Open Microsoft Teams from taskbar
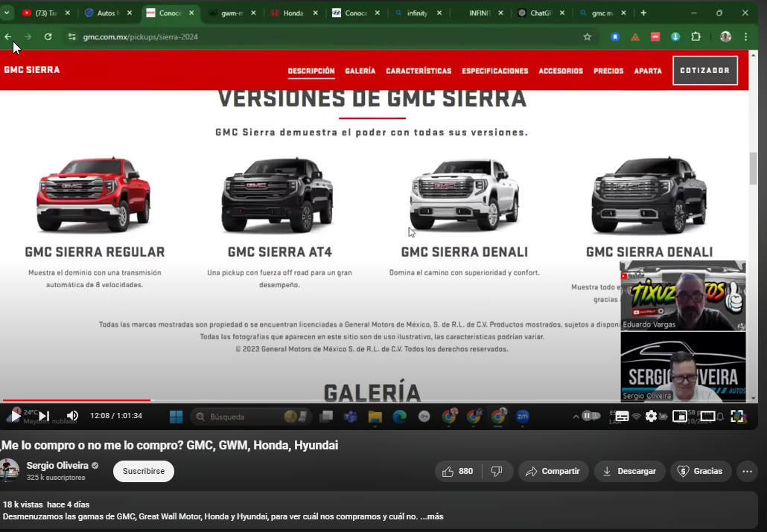This screenshot has width=767, height=532. 350,417
